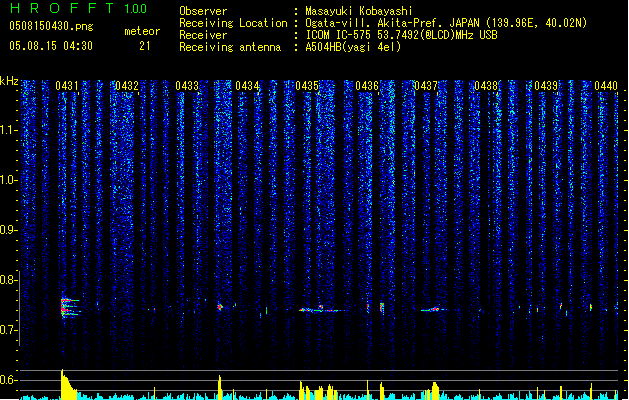The height and width of the screenshot is (400, 629).
Task: Click the 0.7 kHz axis tick label
Action: [9, 330]
